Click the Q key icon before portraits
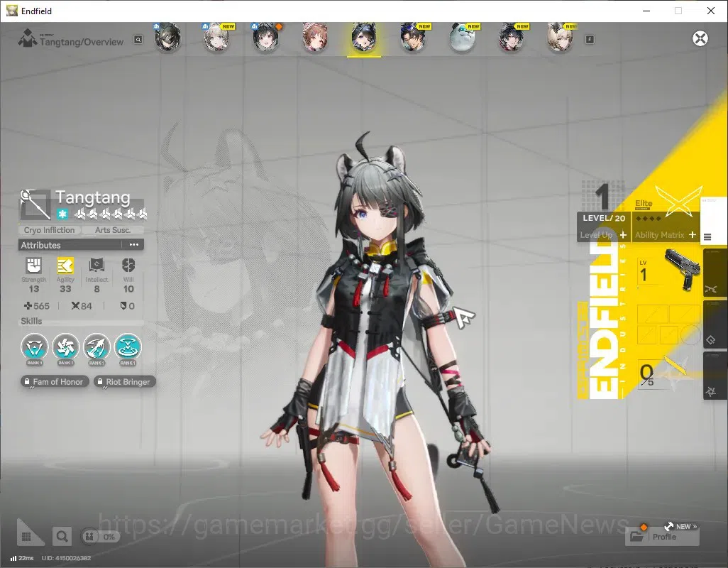 (138, 40)
